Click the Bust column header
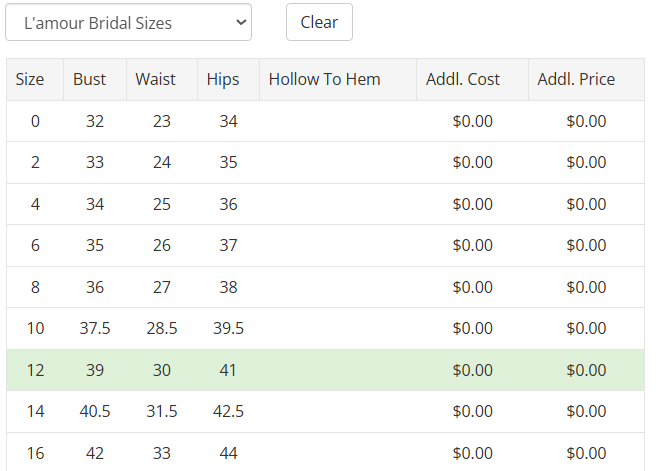Viewport: 657px width, 471px height. click(x=95, y=80)
